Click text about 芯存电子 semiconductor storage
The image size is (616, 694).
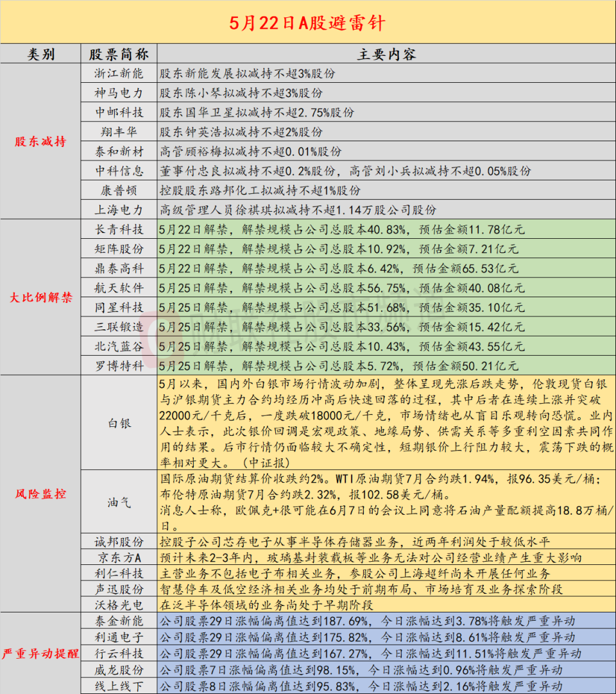coord(354,542)
